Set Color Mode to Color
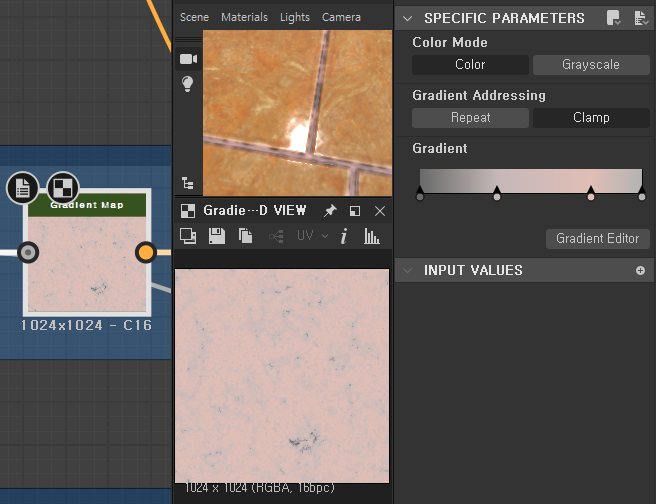Screen dimensions: 656x504 coord(470,65)
